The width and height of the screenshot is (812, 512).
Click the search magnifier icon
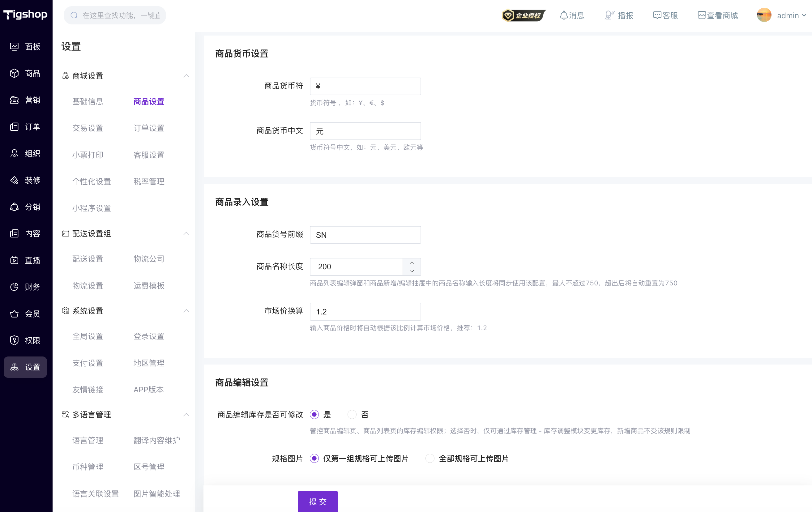tap(74, 15)
